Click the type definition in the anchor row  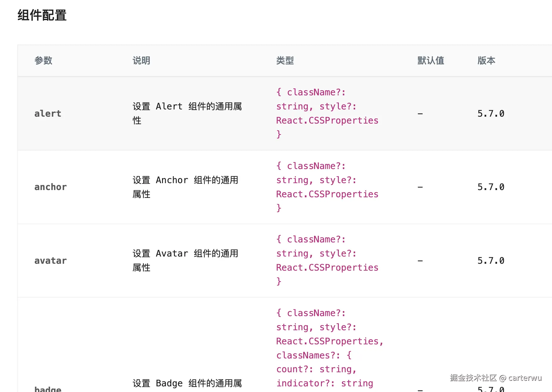coord(327,187)
